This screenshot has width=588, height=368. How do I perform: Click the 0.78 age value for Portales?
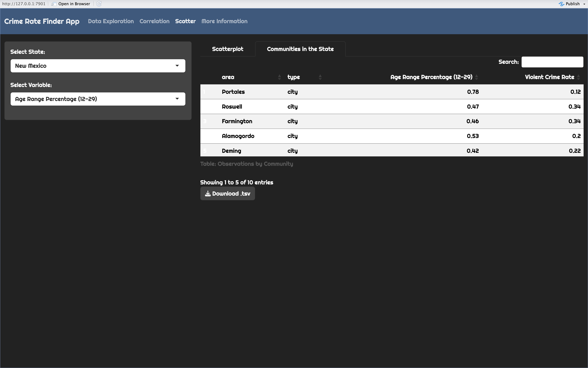pyautogui.click(x=473, y=92)
